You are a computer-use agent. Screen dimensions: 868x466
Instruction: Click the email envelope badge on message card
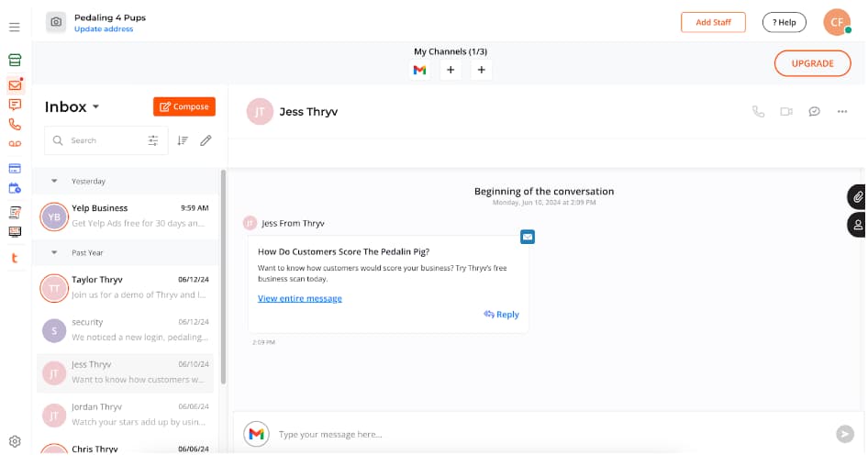coord(528,237)
